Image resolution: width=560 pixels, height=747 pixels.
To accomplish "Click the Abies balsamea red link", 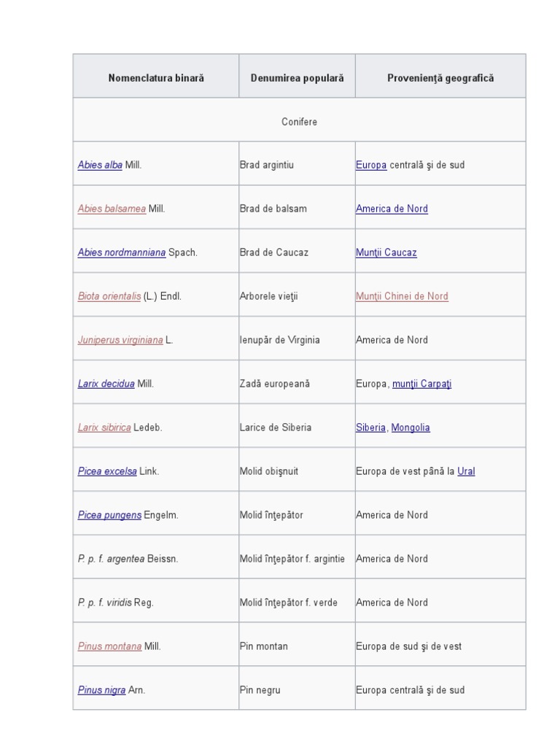I will pyautogui.click(x=112, y=209).
